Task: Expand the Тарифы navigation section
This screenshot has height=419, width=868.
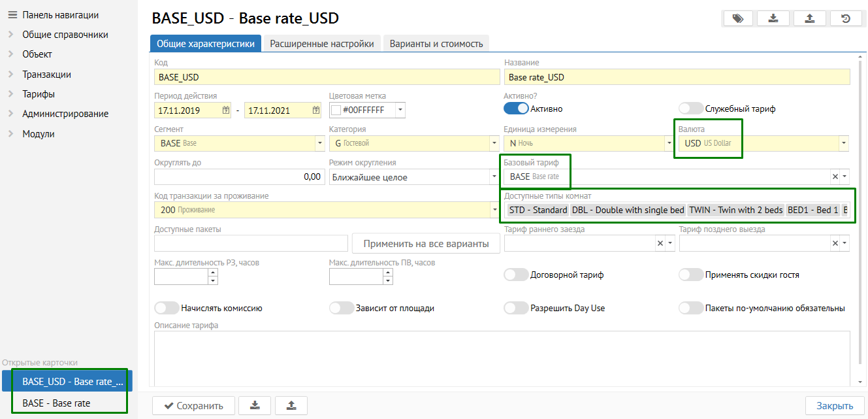Action: click(39, 94)
